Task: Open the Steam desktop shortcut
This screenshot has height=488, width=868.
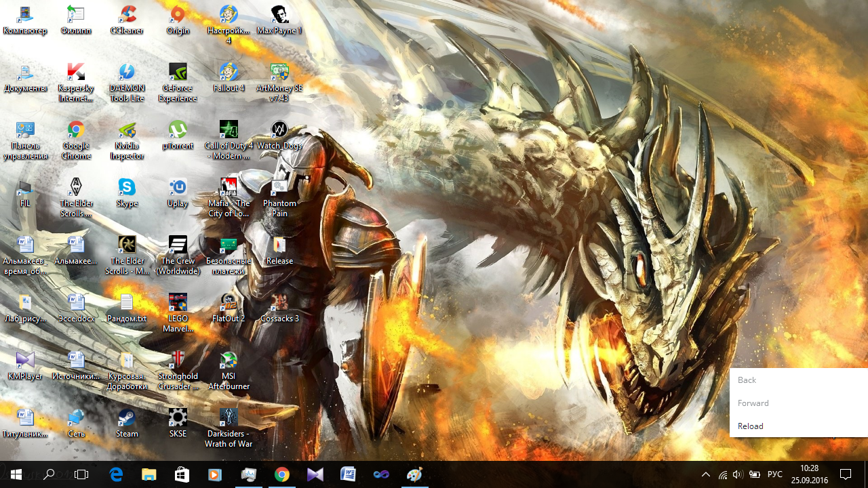Action: pyautogui.click(x=127, y=418)
